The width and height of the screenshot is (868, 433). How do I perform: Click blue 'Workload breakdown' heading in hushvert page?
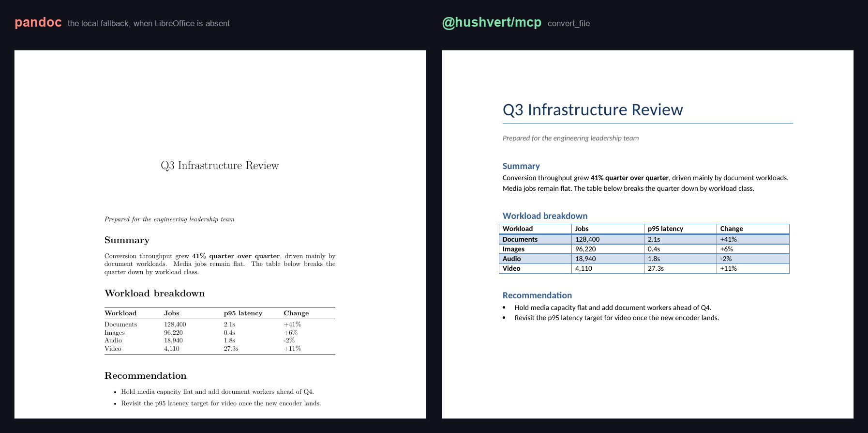(x=545, y=216)
